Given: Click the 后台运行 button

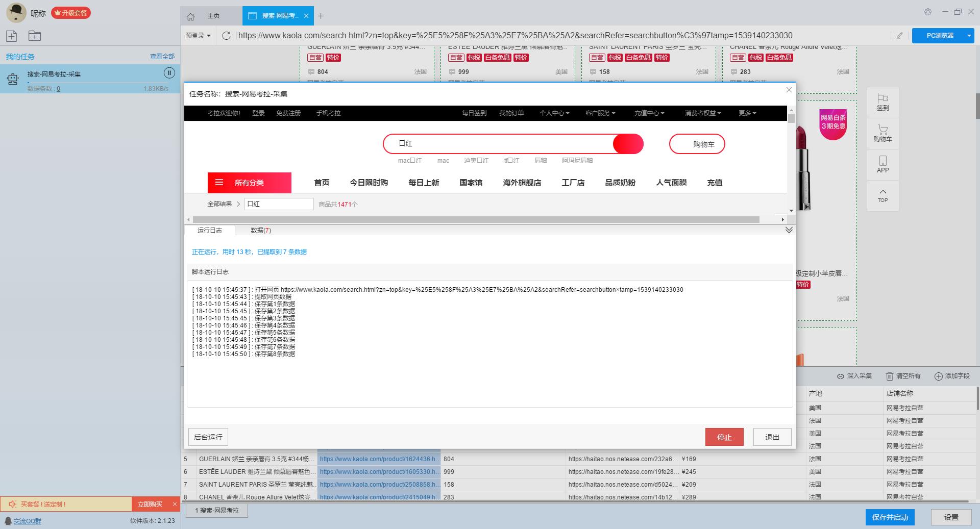Looking at the screenshot, I should tap(208, 437).
